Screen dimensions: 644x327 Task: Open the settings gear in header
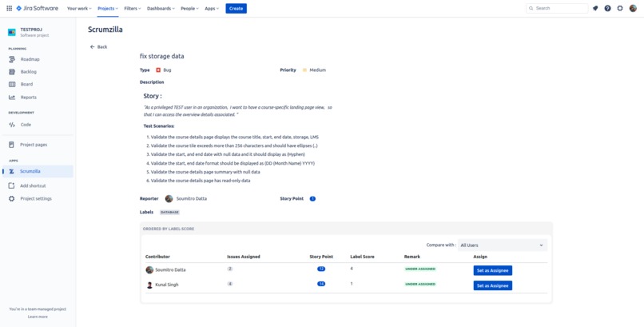620,8
